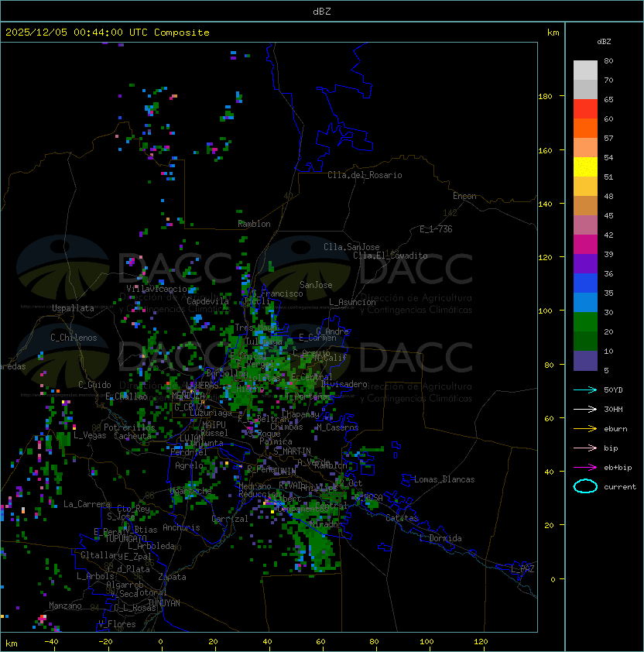Click the cyan 'current' ellipse icon

coord(585,486)
